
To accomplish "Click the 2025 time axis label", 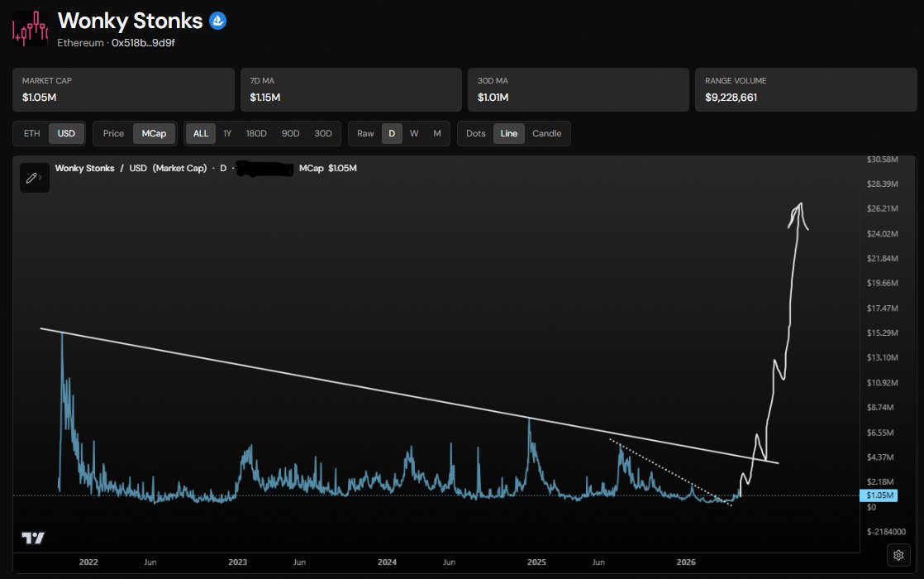I will click(536, 562).
